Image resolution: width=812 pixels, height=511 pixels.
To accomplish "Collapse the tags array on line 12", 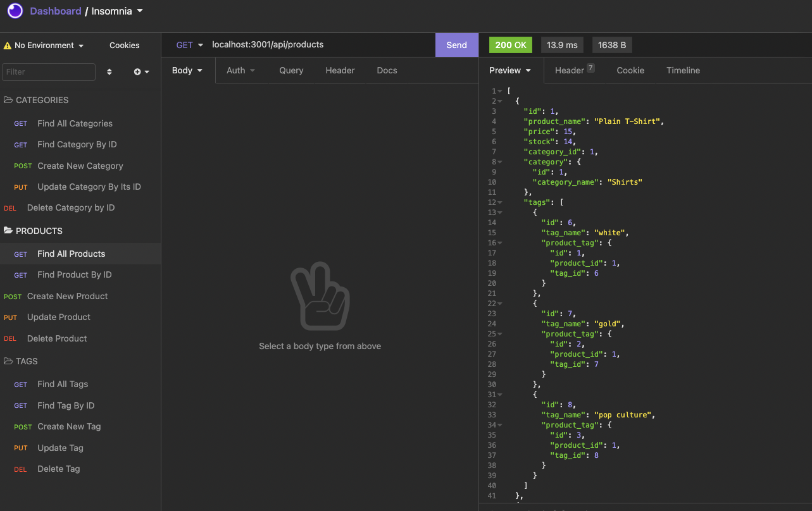I will tap(500, 202).
